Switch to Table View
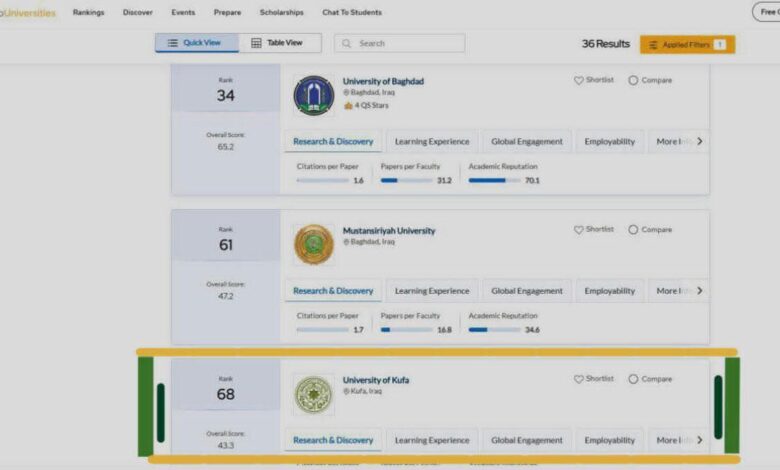Viewport: 780px width, 470px height. [x=279, y=43]
